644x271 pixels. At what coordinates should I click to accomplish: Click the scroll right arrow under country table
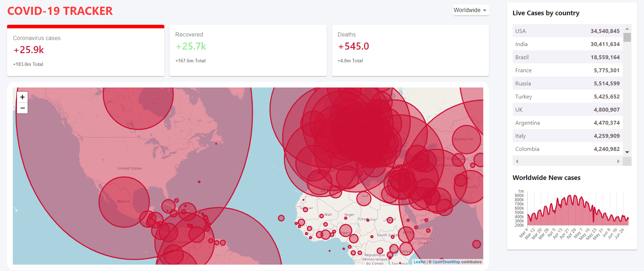pyautogui.click(x=618, y=161)
